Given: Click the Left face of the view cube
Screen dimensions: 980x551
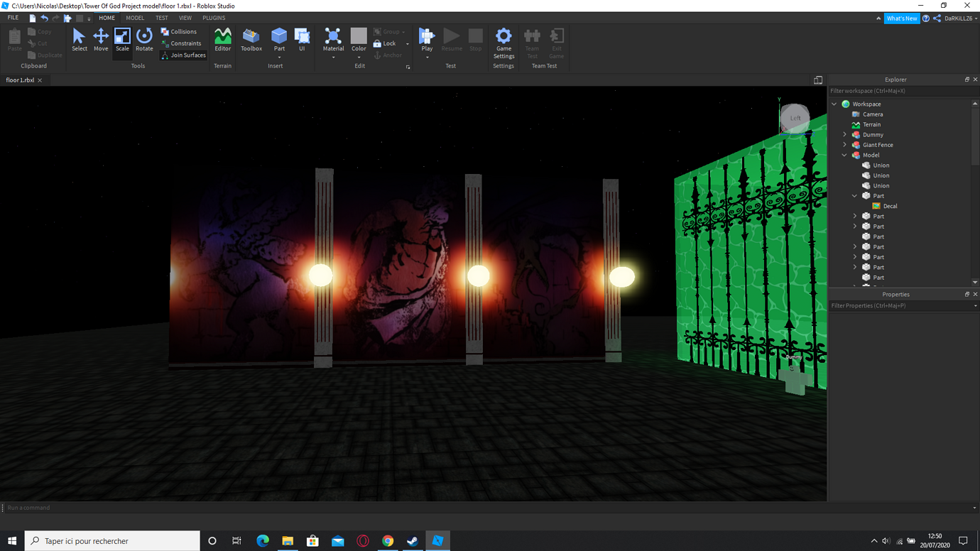Looking at the screenshot, I should [795, 119].
